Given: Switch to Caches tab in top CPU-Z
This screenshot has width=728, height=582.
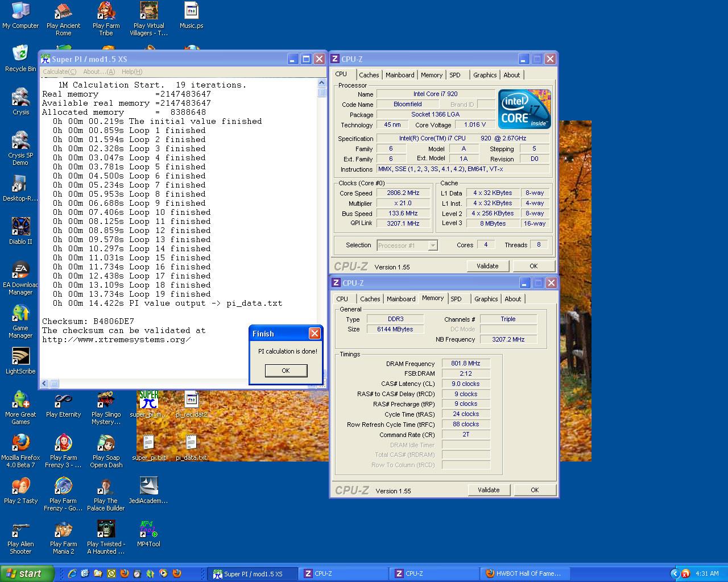Looking at the screenshot, I should tap(369, 75).
